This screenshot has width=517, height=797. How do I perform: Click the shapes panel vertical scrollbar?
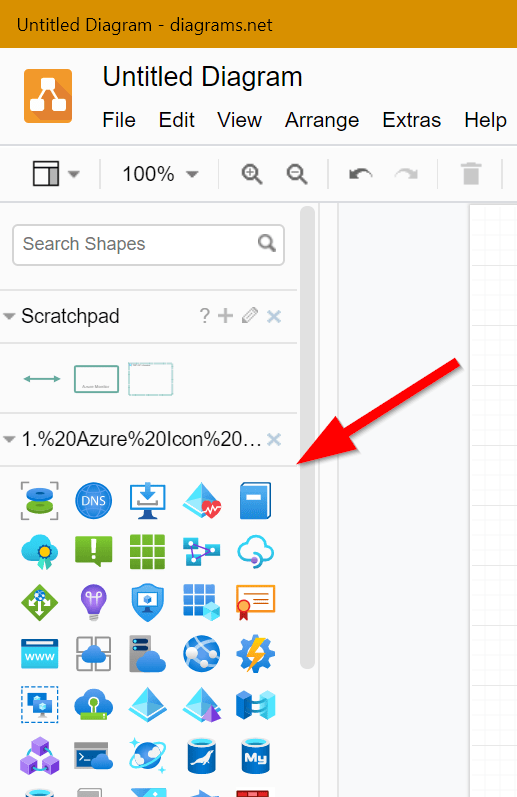(307, 437)
